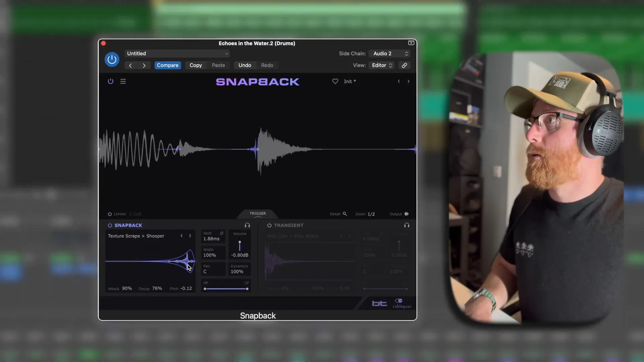Click the Snapback sample waveform display

click(150, 261)
